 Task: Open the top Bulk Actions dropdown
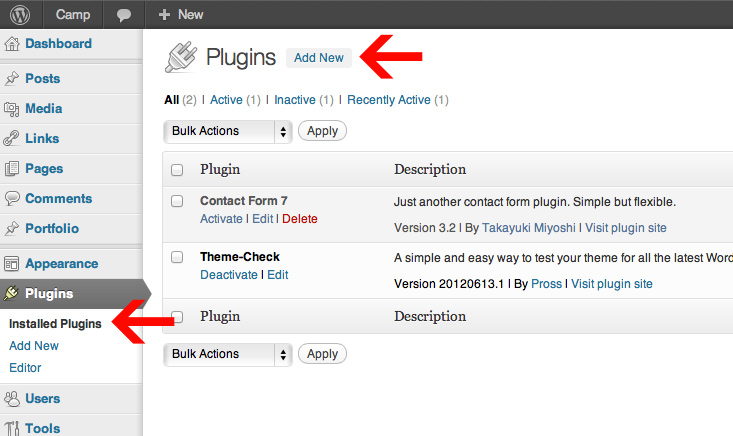point(227,131)
